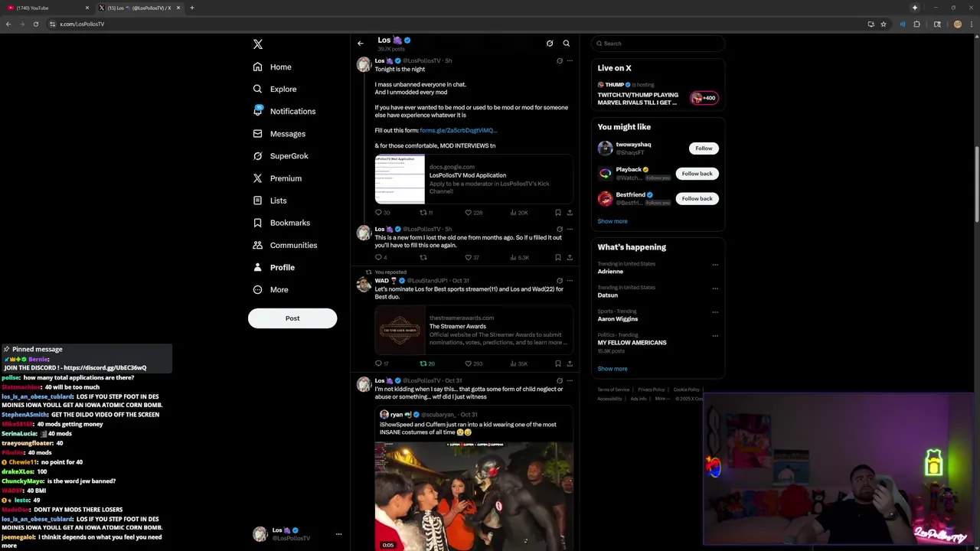The height and width of the screenshot is (551, 980).
Task: Switch to the YouTube browser tab
Action: (46, 8)
